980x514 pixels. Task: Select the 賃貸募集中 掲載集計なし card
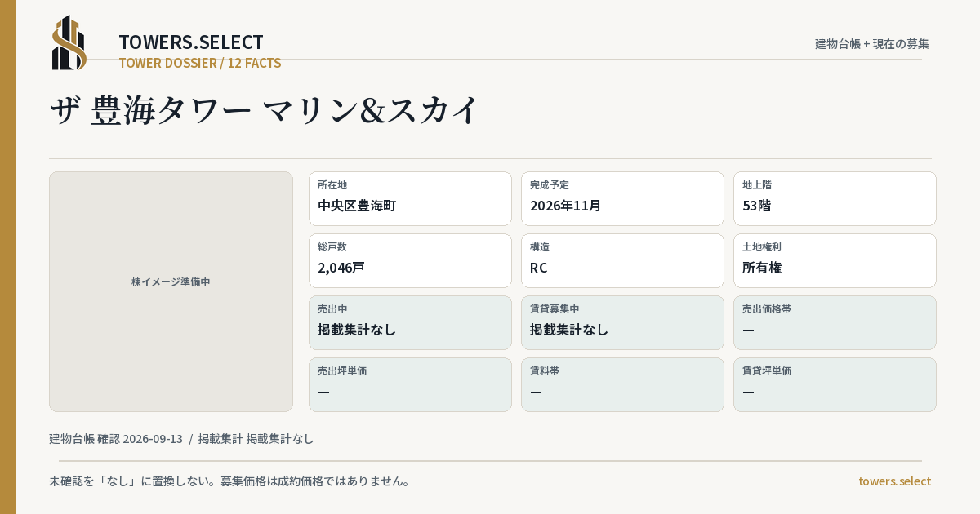pos(622,322)
